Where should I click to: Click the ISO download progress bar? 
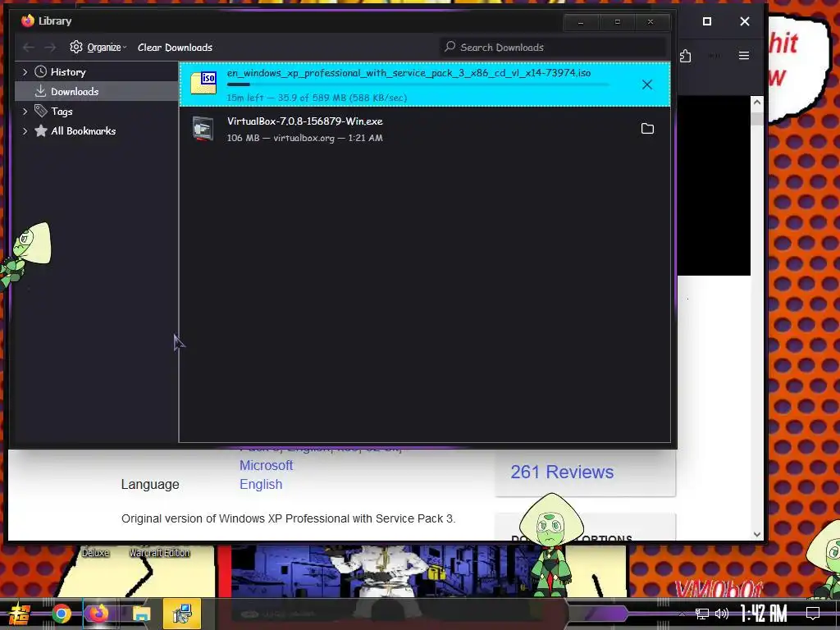pyautogui.click(x=418, y=84)
